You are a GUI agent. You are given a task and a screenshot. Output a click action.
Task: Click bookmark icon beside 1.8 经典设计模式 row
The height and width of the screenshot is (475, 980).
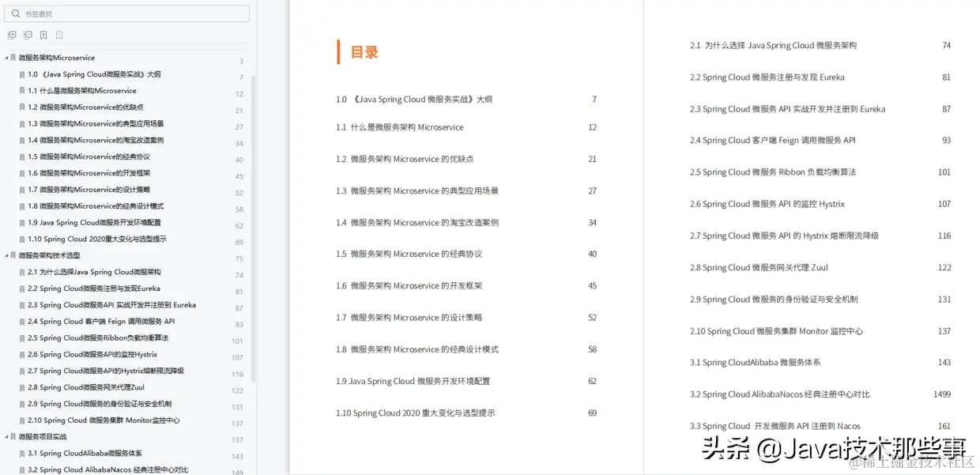[x=22, y=206]
